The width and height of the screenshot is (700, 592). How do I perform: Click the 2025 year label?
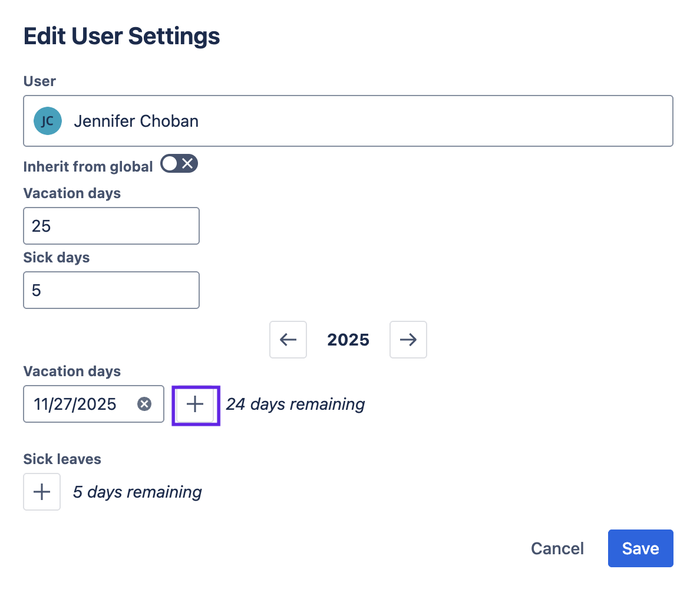(x=348, y=340)
